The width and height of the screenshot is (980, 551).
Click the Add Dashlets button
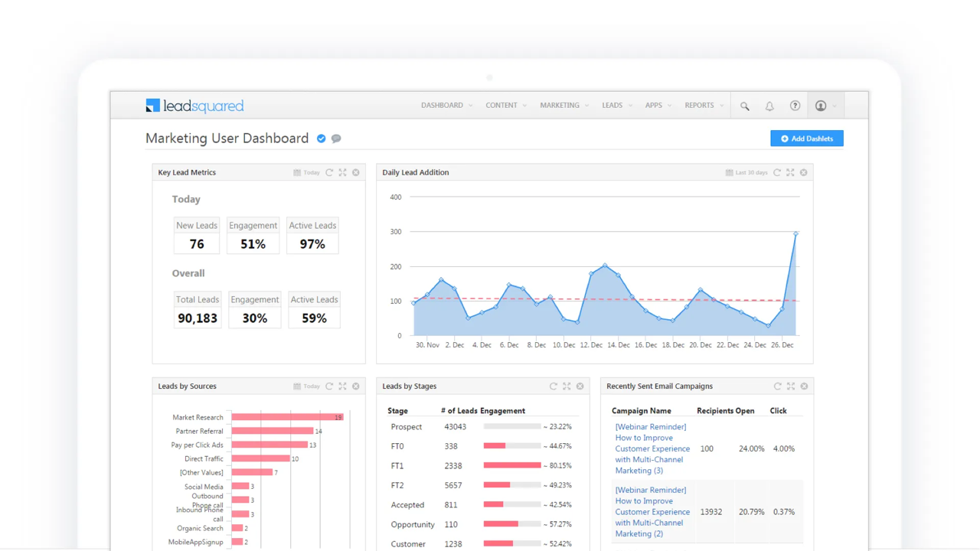[x=807, y=139]
